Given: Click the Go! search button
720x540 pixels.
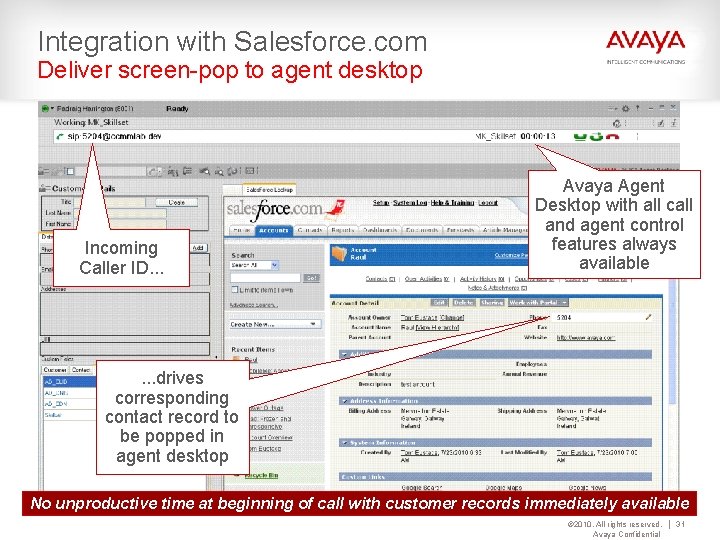Looking at the screenshot, I should pyautogui.click(x=311, y=278).
